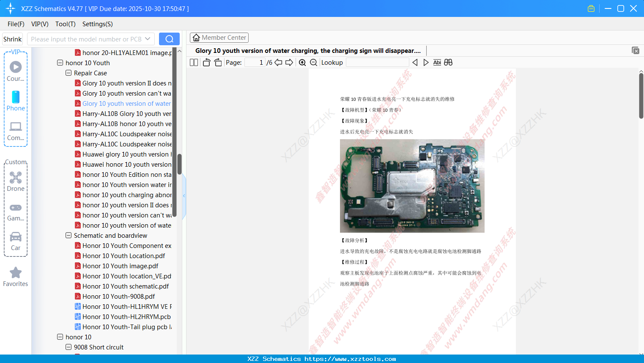The width and height of the screenshot is (644, 363).
Task: Open www.xzztools.com link in status bar
Action: pyautogui.click(x=350, y=359)
